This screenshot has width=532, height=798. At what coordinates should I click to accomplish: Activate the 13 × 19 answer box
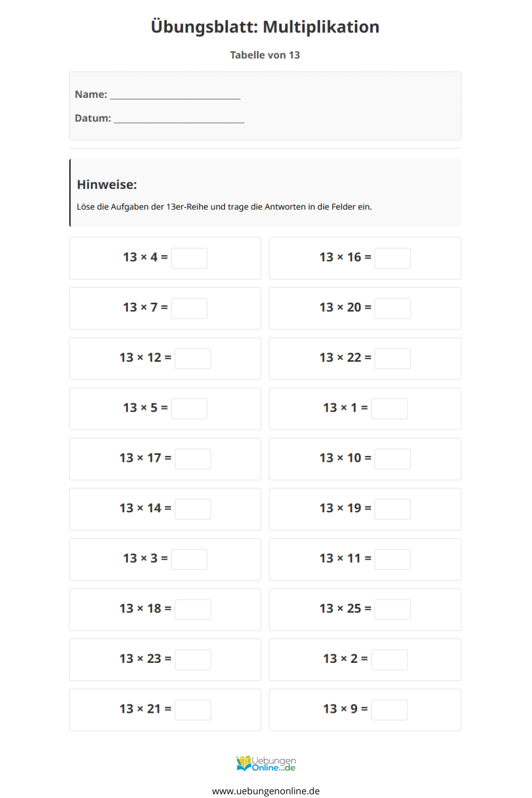pos(393,509)
